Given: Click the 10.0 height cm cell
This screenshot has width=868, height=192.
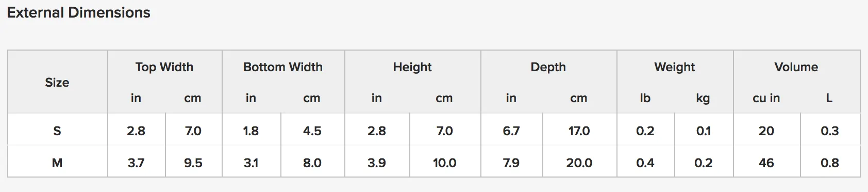Looking at the screenshot, I should pyautogui.click(x=445, y=163).
